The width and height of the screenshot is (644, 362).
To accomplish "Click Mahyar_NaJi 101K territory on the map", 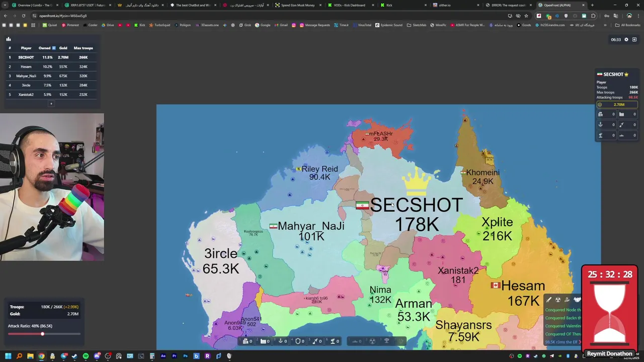I will tap(311, 231).
